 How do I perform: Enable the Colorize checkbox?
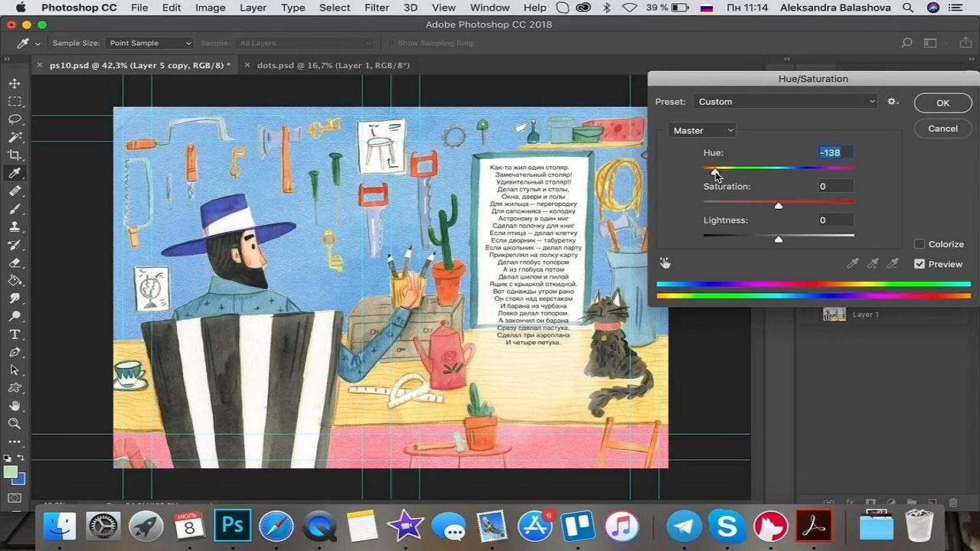tap(920, 244)
